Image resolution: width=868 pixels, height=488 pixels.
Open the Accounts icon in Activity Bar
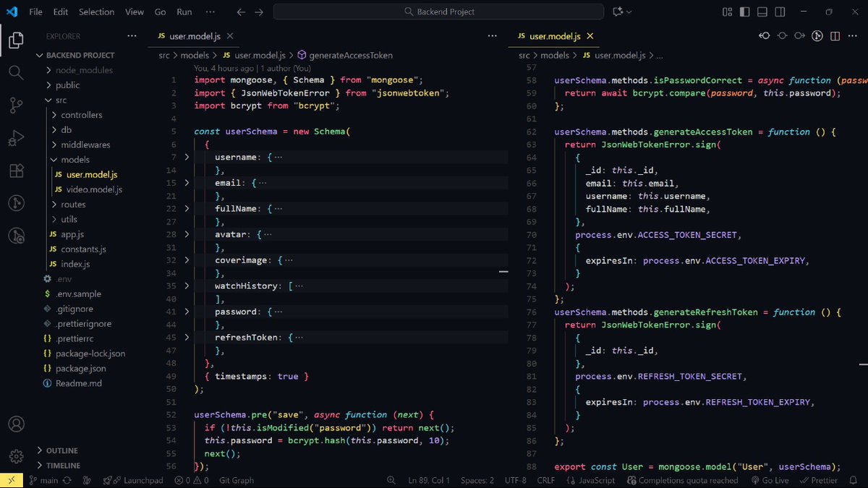[15, 424]
